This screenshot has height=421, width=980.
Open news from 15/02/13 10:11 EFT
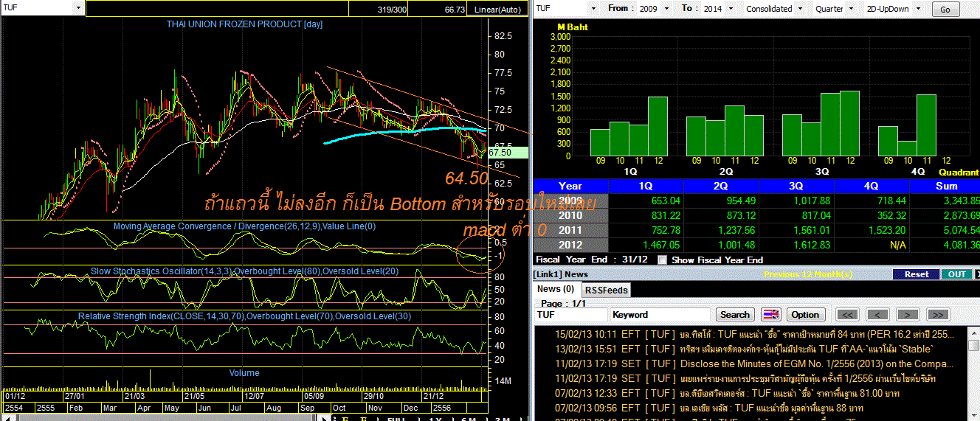click(754, 334)
